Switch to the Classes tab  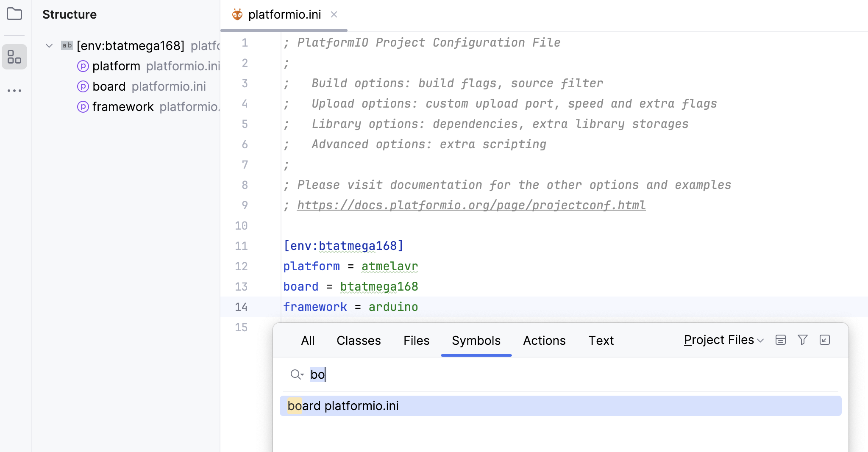tap(358, 340)
